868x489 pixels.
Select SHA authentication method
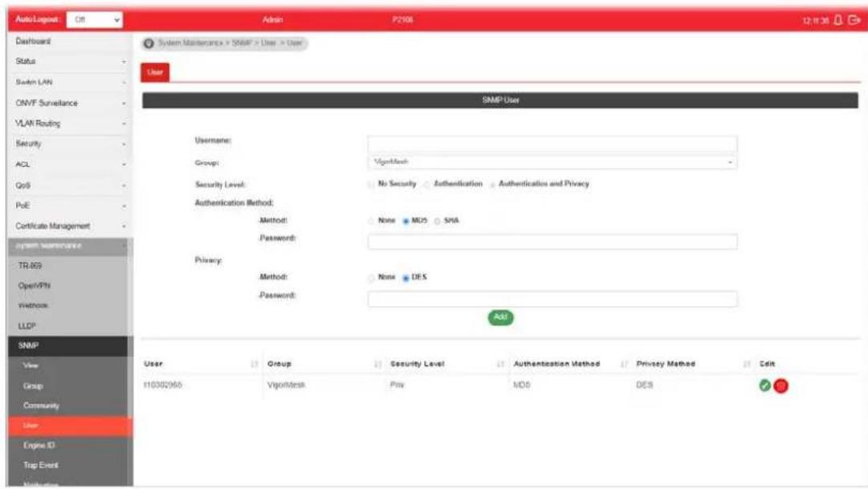point(438,221)
